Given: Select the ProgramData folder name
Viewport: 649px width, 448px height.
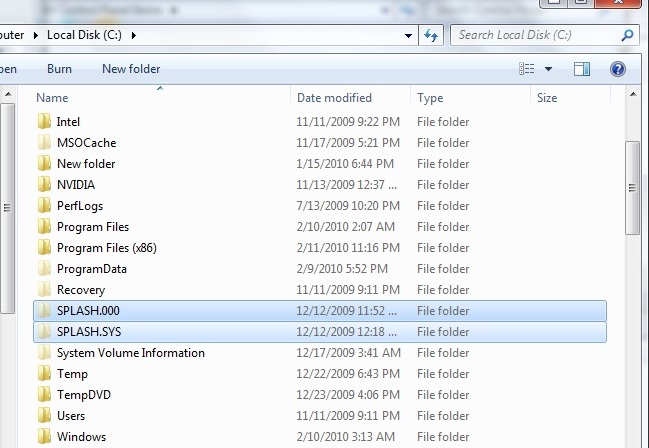Looking at the screenshot, I should (92, 269).
